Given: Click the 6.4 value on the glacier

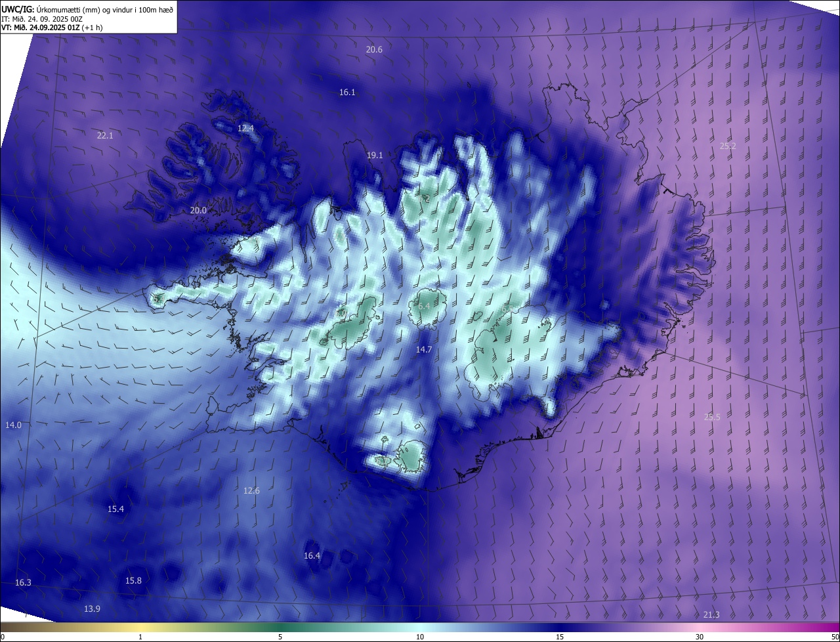Looking at the screenshot, I should tap(424, 307).
